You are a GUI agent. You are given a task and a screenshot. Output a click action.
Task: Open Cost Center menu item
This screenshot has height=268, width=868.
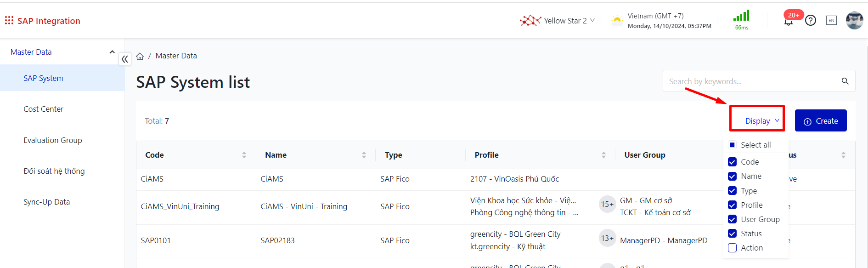44,109
